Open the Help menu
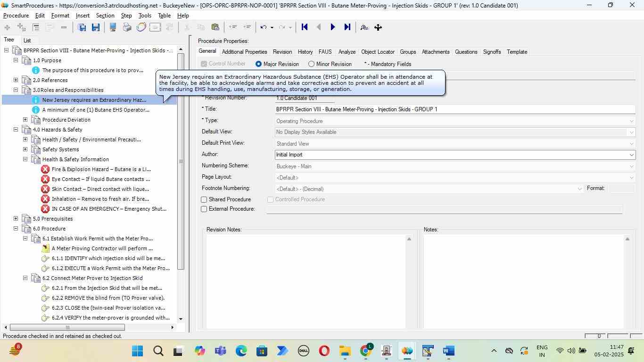644x362 pixels. [x=183, y=16]
